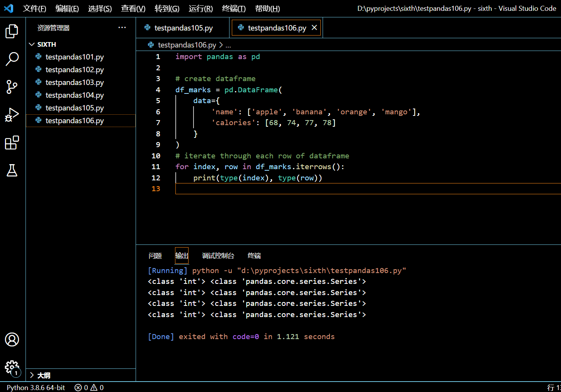Screen dimensions: 561x392
Task: Select testpandas106.py in explorer
Action: click(81, 120)
